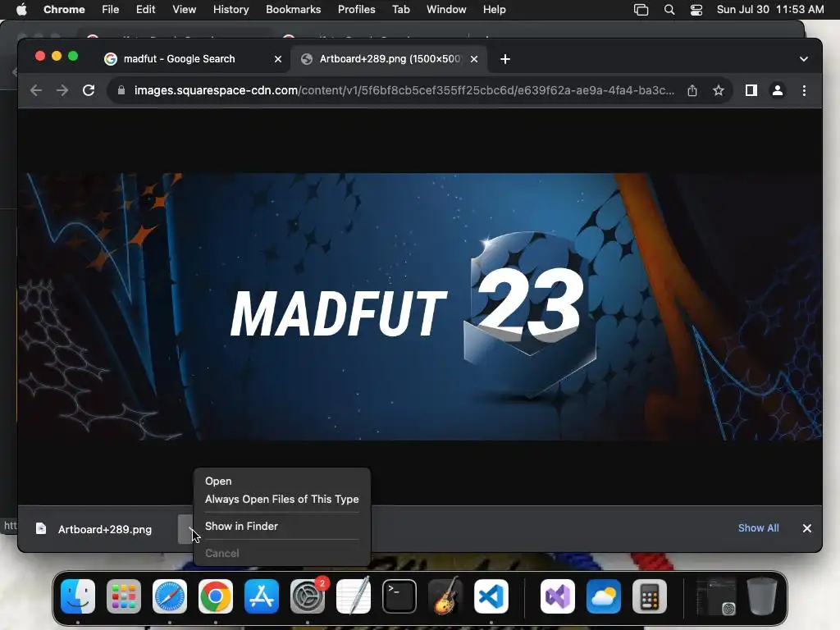
Task: Open System Settings from the Dock
Action: pos(308,596)
